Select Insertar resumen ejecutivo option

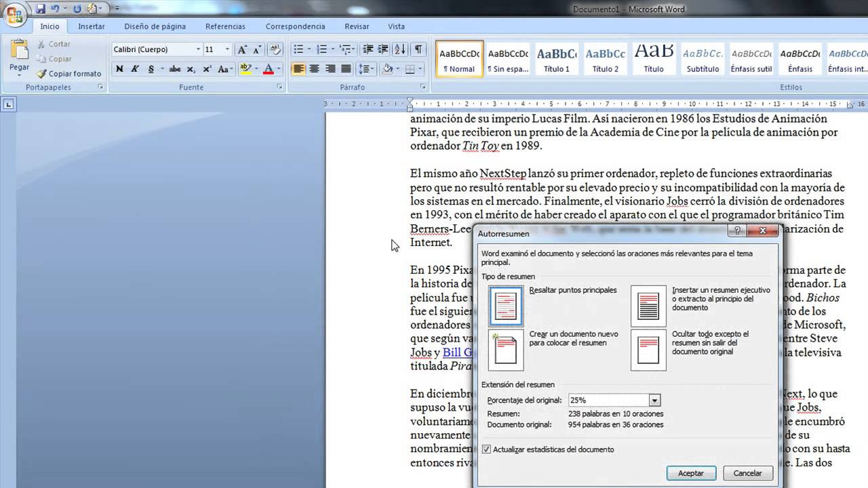point(648,306)
